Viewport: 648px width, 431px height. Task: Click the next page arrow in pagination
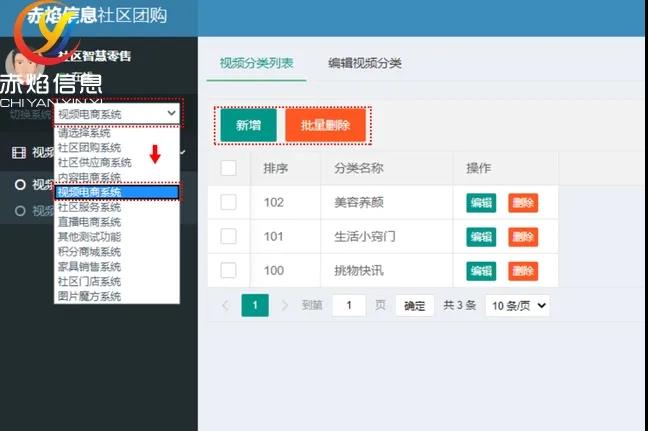tap(285, 306)
